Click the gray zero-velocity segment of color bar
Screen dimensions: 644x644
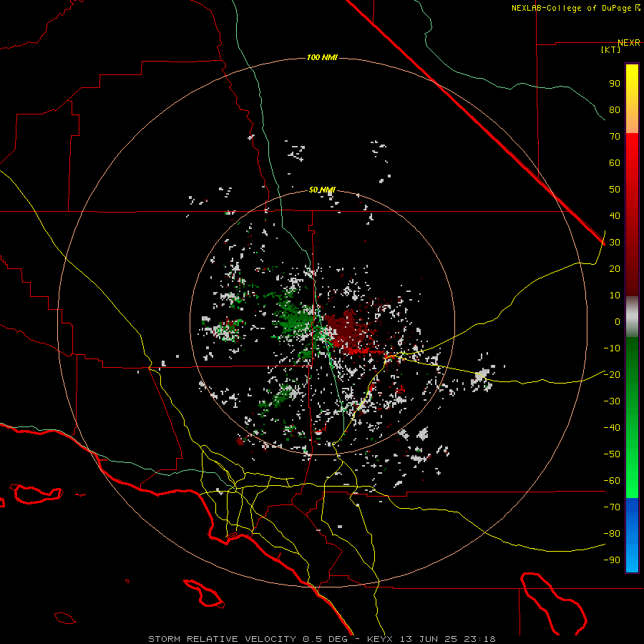point(632,317)
